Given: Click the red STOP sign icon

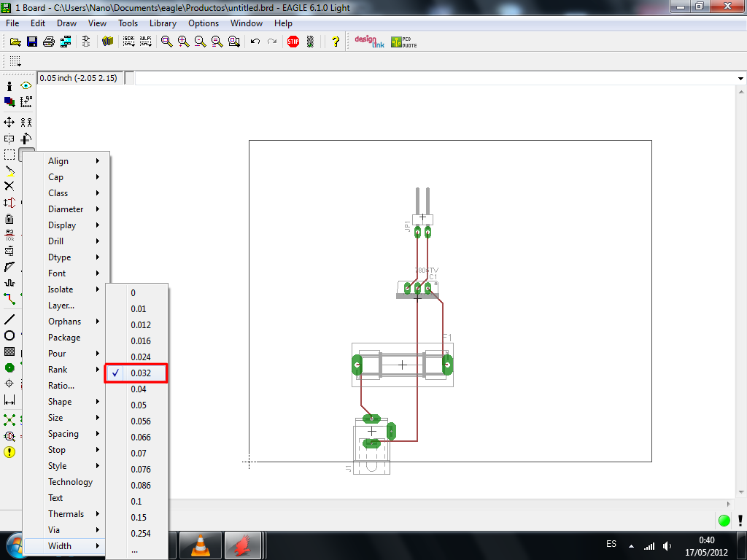Looking at the screenshot, I should 293,42.
